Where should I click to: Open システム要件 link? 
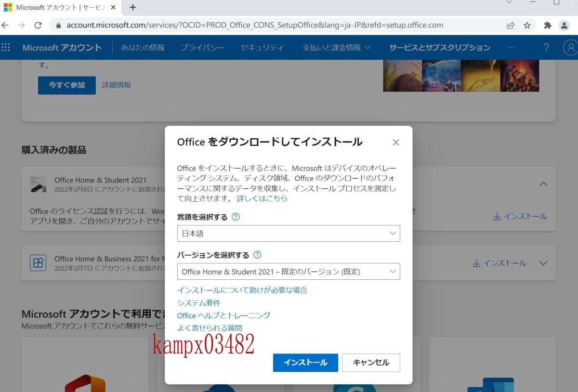(199, 303)
